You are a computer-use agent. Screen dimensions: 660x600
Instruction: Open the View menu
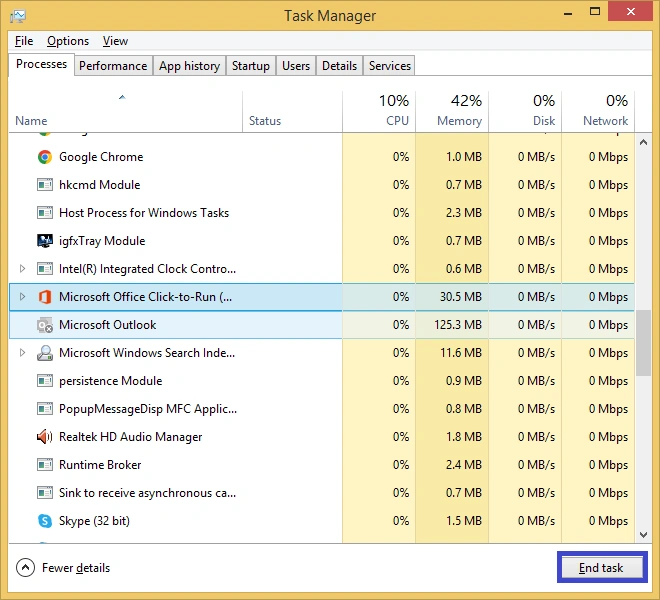(x=115, y=41)
